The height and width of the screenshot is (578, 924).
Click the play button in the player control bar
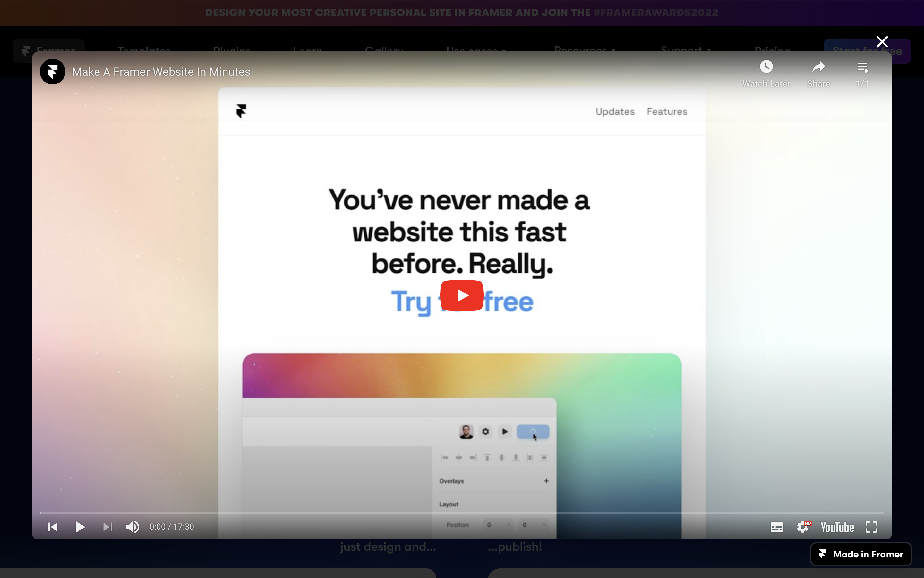click(80, 527)
